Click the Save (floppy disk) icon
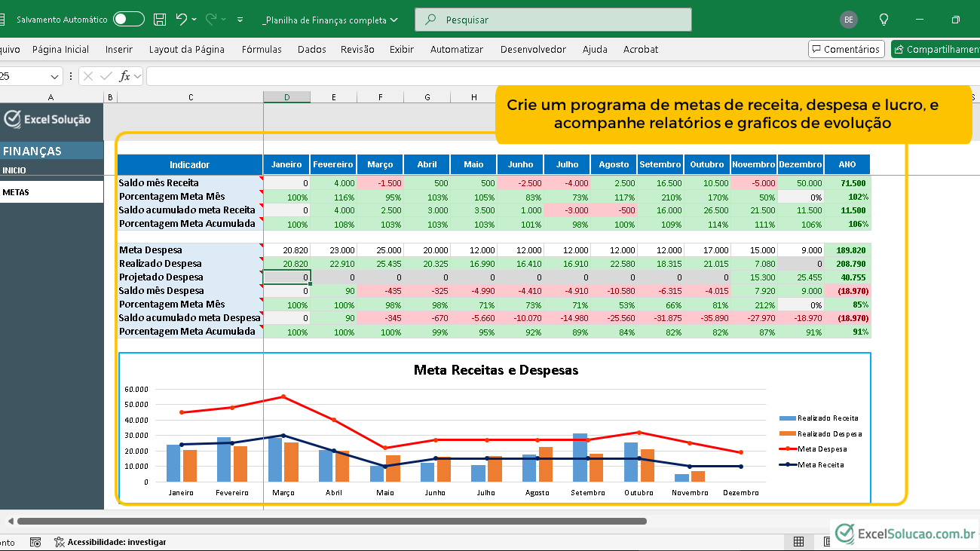Viewport: 980px width, 551px height. click(x=160, y=20)
